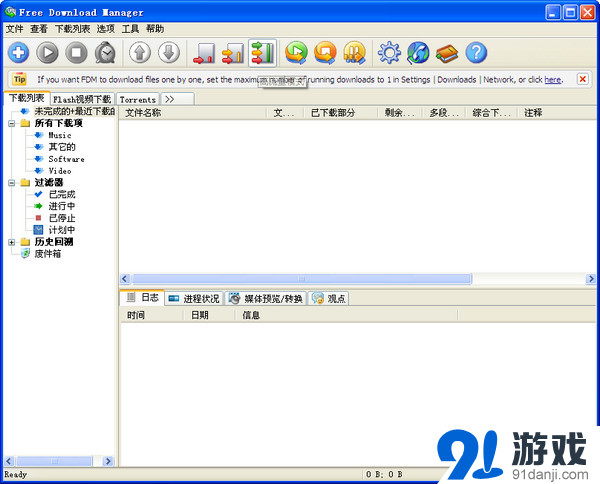Select the 未完成的+最近下载的 tree item
The height and width of the screenshot is (484, 600).
[75, 111]
